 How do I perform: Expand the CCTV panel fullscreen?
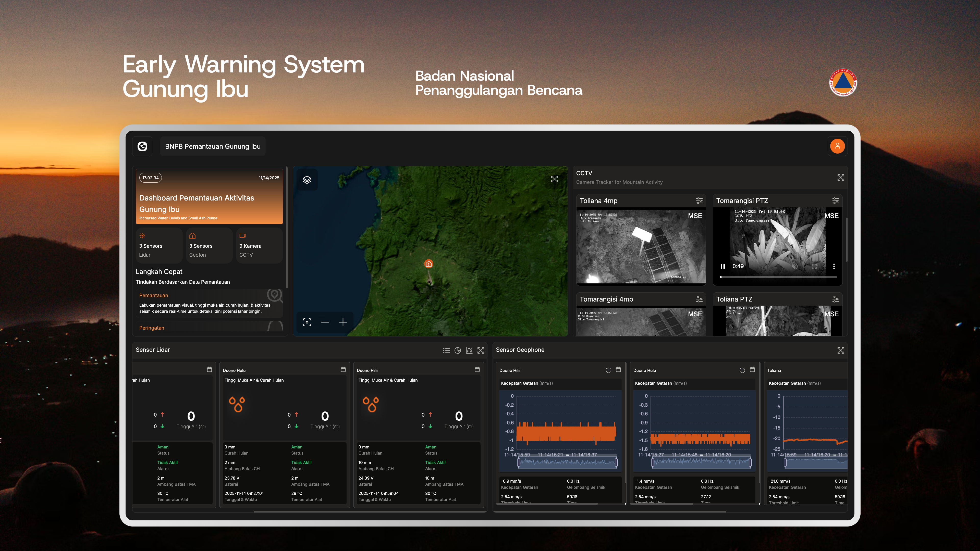(x=840, y=178)
